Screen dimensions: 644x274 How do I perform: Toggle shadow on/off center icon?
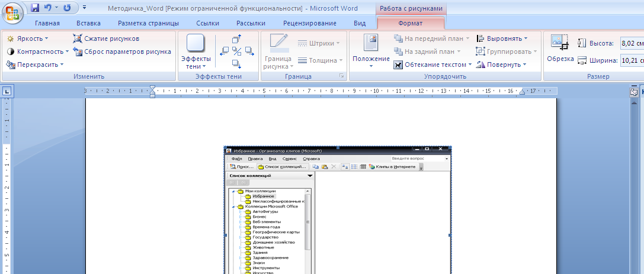[236, 51]
